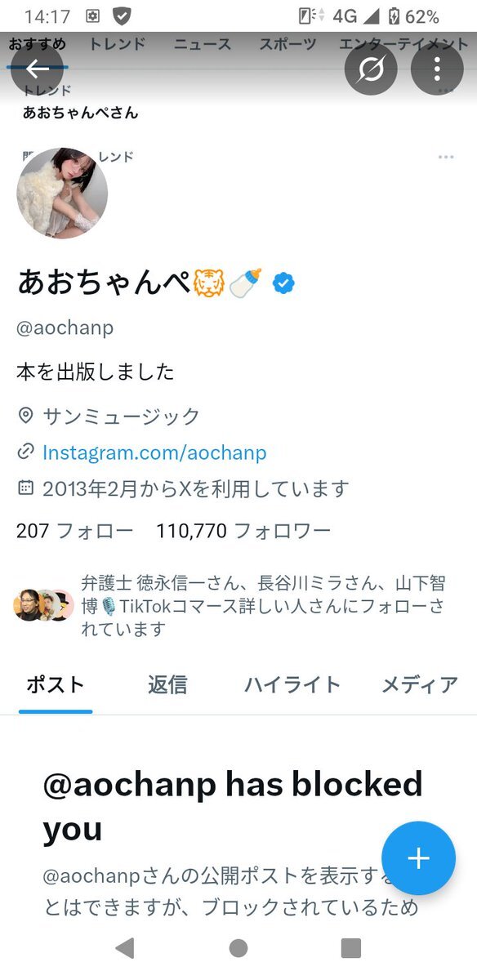Tap the back arrow icon
Screen dimensions: 477x980
click(x=38, y=69)
